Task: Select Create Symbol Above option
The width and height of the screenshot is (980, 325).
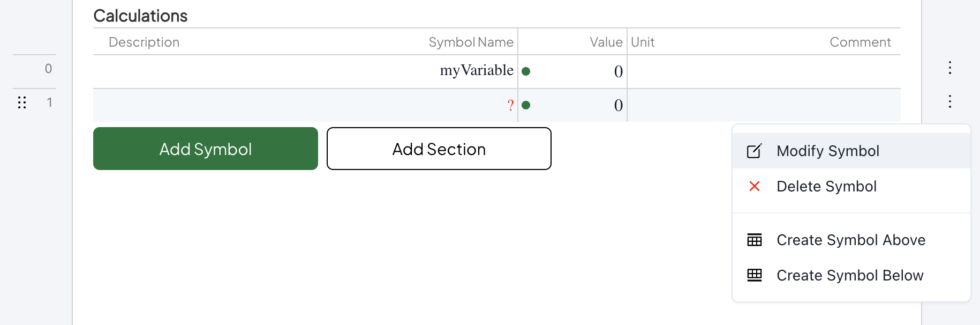Action: (850, 240)
